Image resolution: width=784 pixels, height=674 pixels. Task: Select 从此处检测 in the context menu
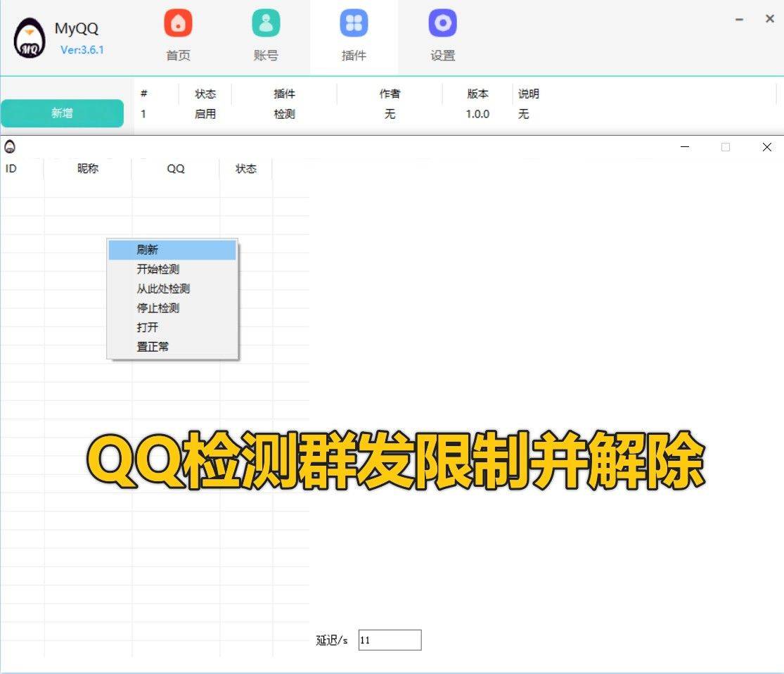point(172,288)
